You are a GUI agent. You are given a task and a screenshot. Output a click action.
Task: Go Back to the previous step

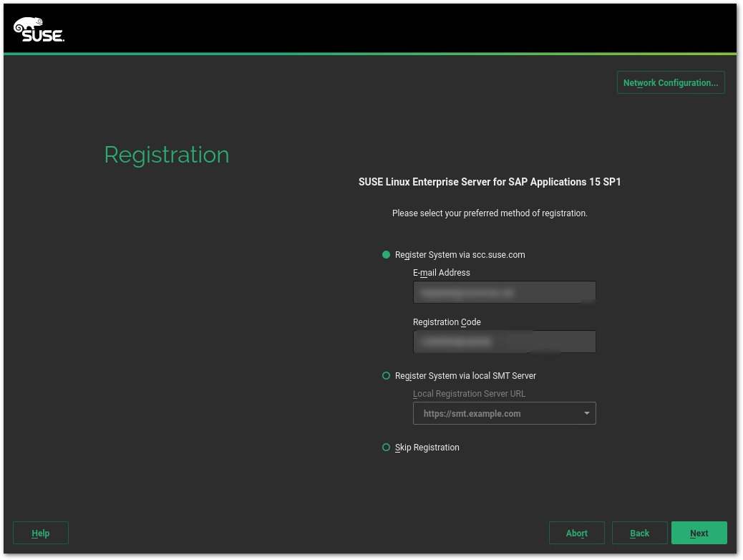(639, 533)
